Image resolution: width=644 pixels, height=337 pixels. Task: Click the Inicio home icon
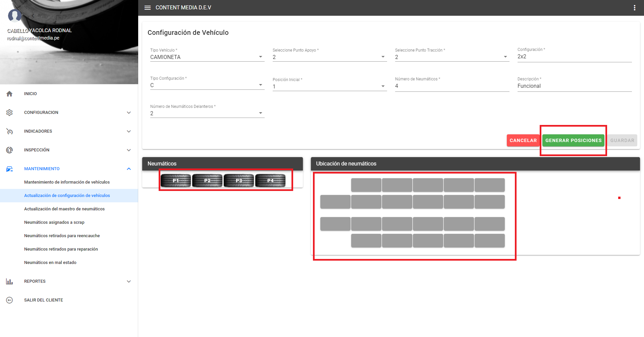tap(9, 94)
